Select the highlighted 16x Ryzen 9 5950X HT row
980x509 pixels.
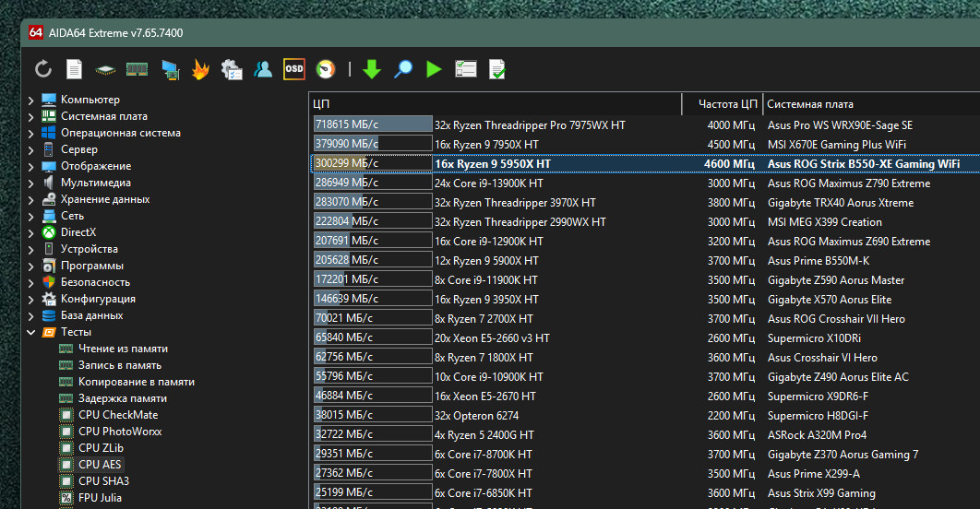click(645, 163)
